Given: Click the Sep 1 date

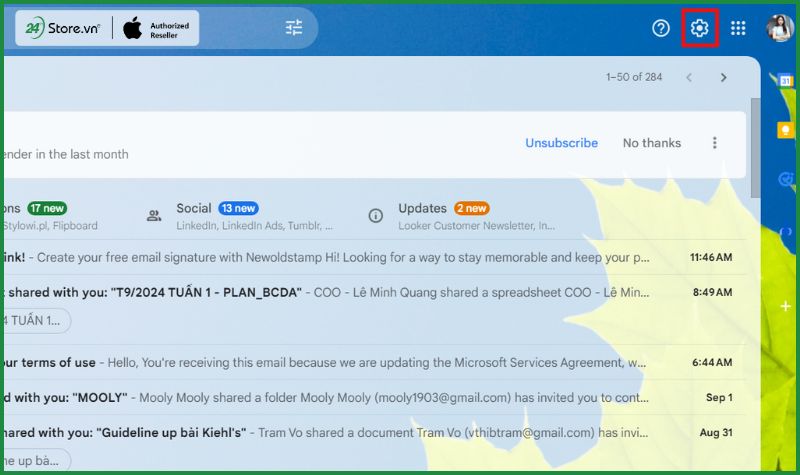Looking at the screenshot, I should 719,397.
